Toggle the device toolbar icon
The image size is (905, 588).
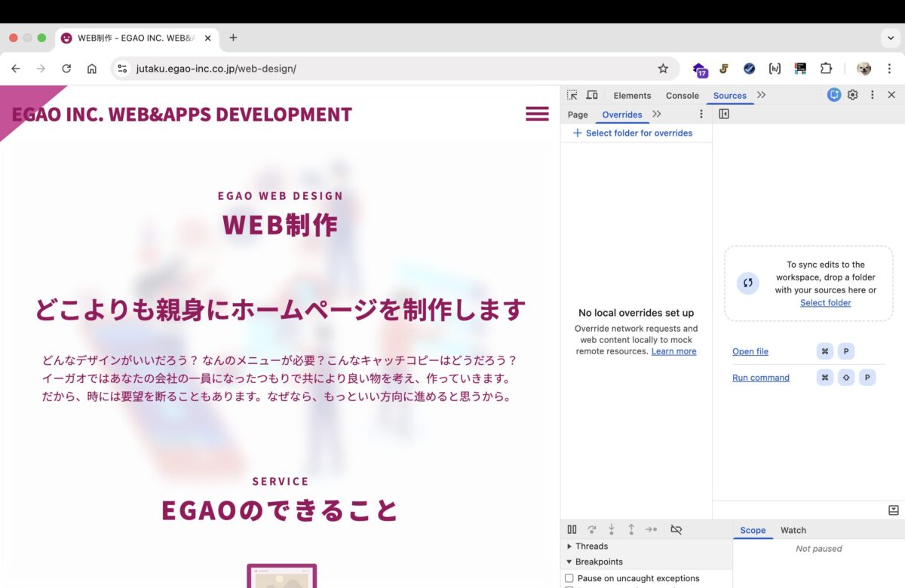[x=592, y=95]
